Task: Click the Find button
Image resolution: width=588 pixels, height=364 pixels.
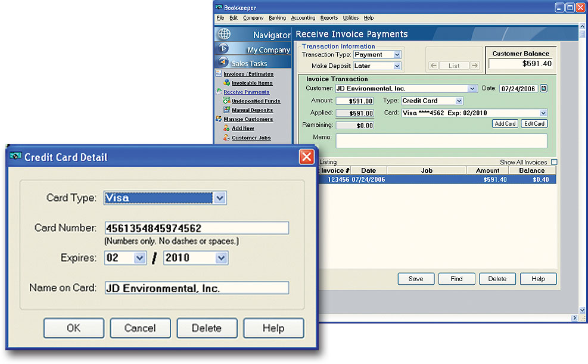Action: click(x=456, y=279)
